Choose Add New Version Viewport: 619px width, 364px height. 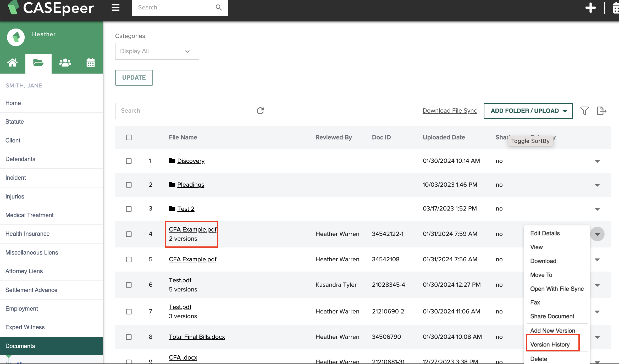552,331
